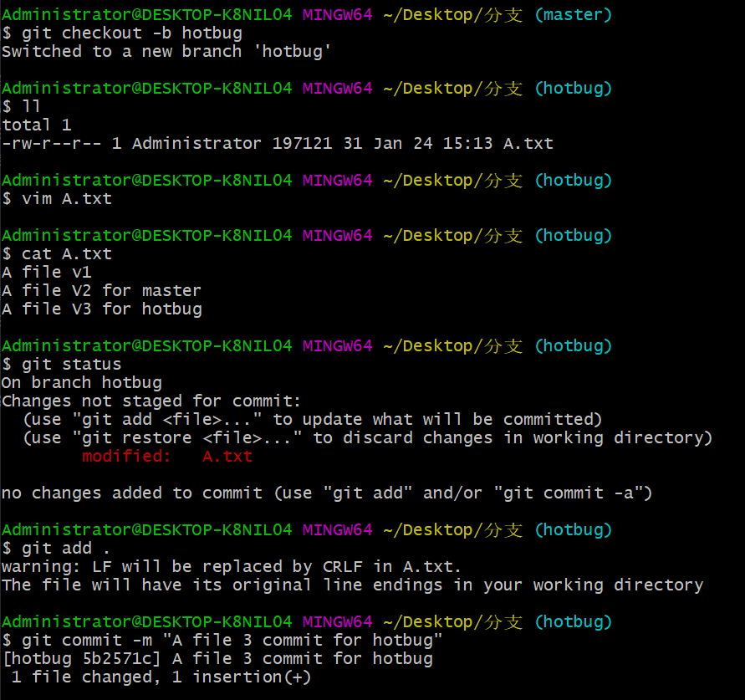Viewport: 745px width, 700px height.
Task: Click the 'use "git restore <file>..."' hint line
Action: click(368, 438)
